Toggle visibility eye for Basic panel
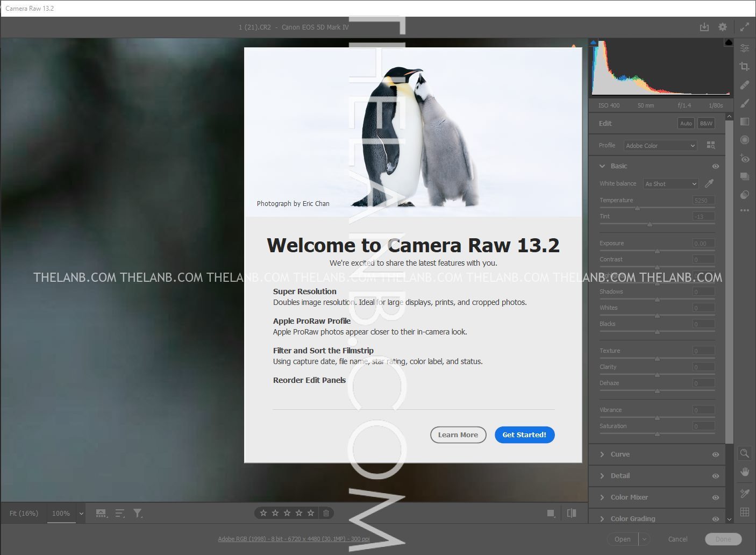Viewport: 756px width, 555px height. pos(715,166)
